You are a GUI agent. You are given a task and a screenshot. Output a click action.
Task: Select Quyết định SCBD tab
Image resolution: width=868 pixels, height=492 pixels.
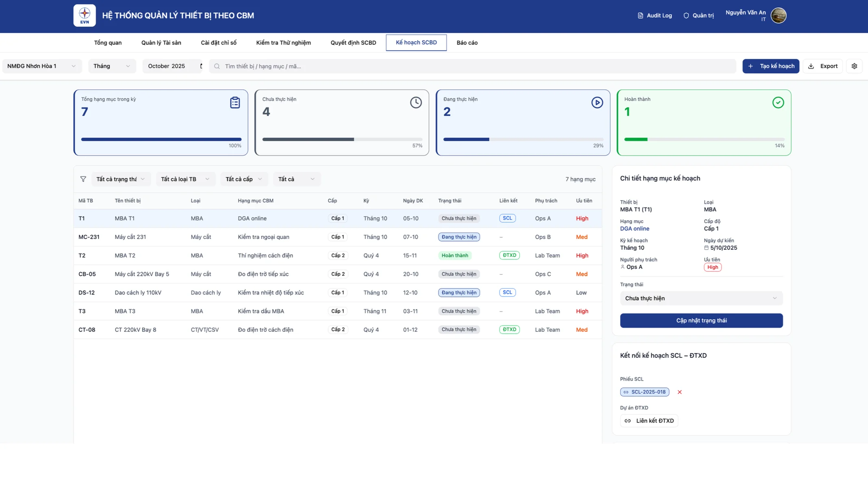click(353, 43)
